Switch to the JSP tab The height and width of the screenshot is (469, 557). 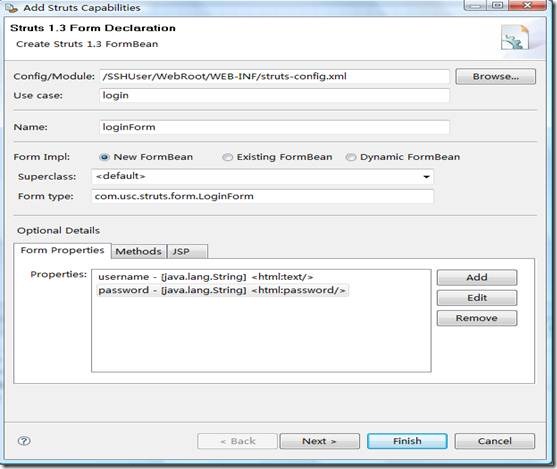click(187, 252)
